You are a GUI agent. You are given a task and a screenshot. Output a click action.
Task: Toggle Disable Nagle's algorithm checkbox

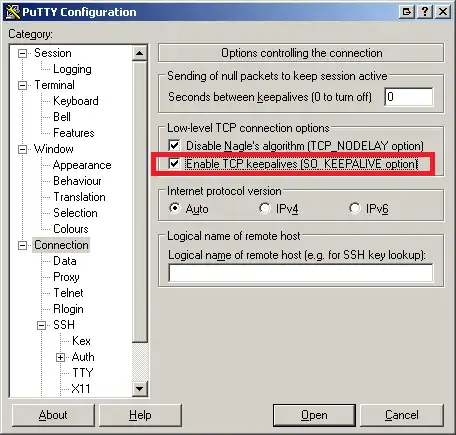pyautogui.click(x=174, y=145)
